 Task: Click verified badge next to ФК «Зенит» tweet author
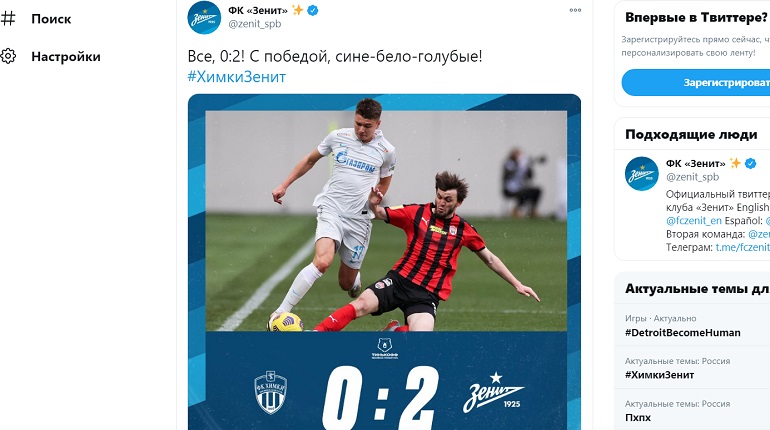pos(312,10)
